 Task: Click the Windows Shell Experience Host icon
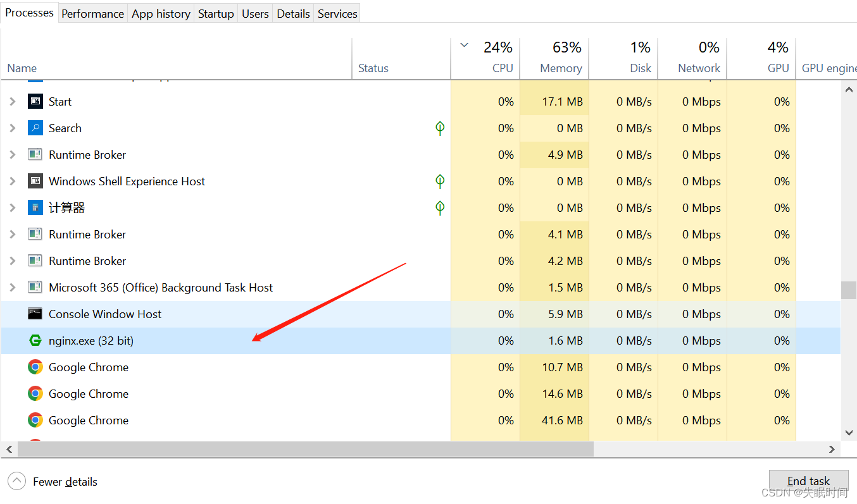click(35, 181)
